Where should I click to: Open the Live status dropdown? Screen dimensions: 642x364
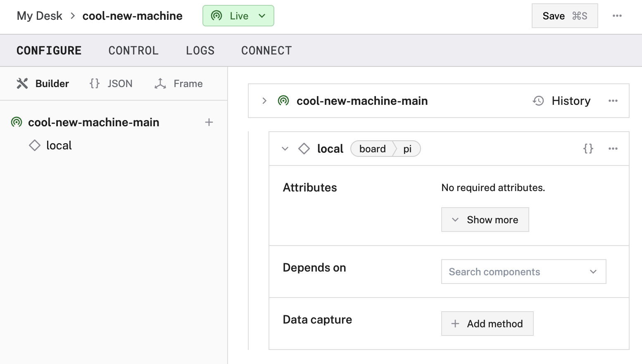coord(262,16)
